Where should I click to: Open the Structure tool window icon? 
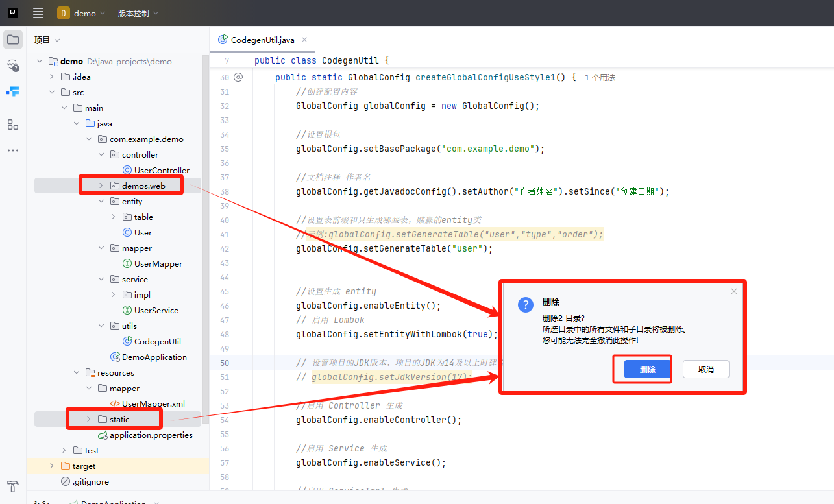coord(13,125)
